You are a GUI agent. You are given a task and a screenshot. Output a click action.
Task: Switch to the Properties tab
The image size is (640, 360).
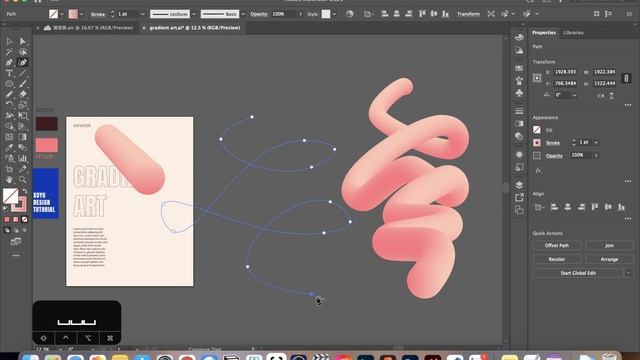(544, 33)
